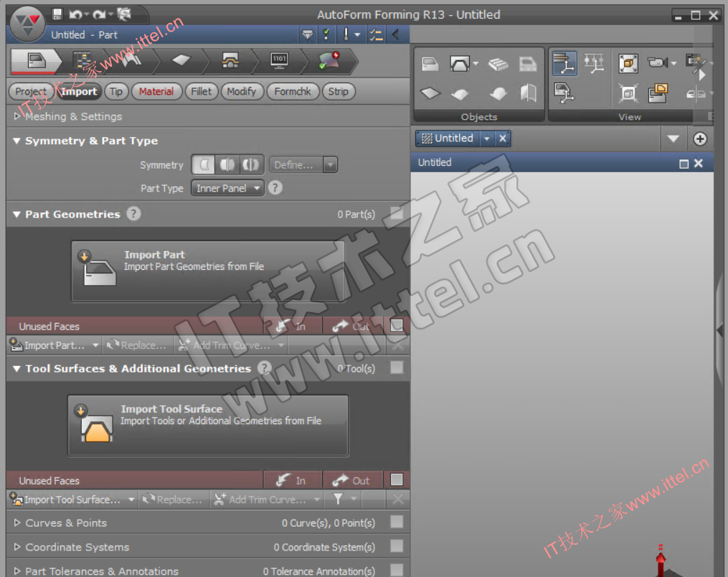Expand the Meshing & Settings section
Image resolution: width=728 pixels, height=577 pixels.
coord(17,116)
